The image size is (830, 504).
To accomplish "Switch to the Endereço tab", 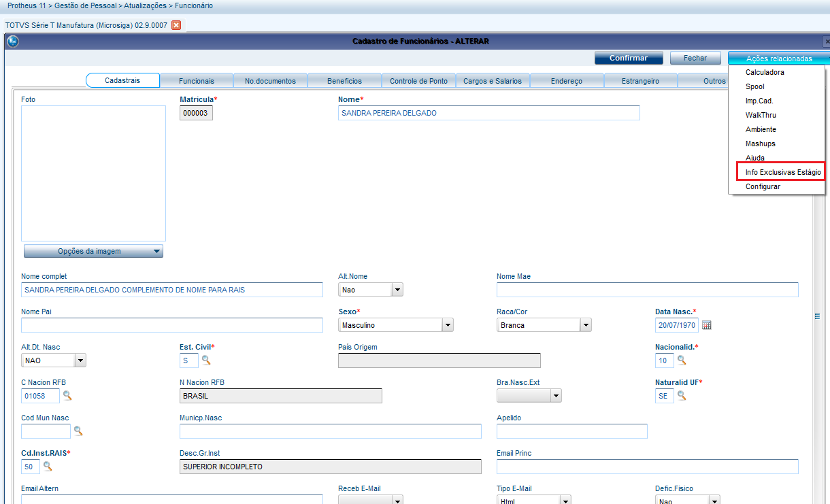I will pos(567,81).
